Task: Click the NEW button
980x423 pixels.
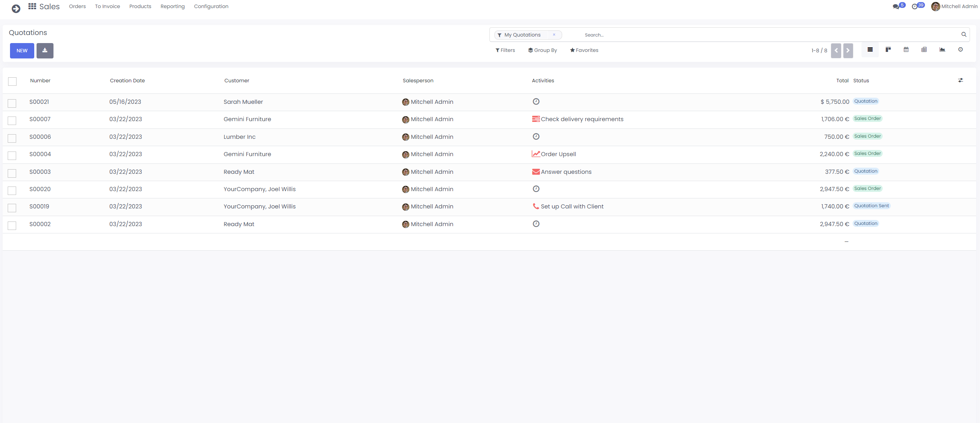Action: click(x=22, y=51)
